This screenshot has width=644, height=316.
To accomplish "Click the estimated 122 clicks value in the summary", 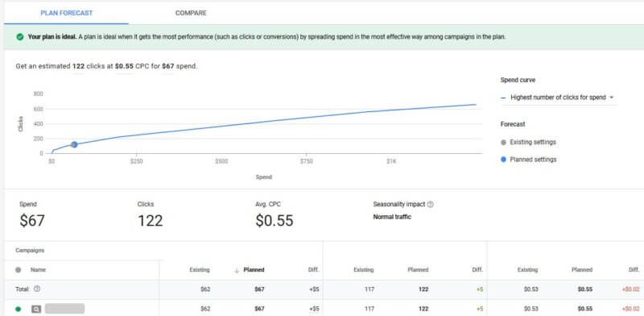I will [78, 66].
